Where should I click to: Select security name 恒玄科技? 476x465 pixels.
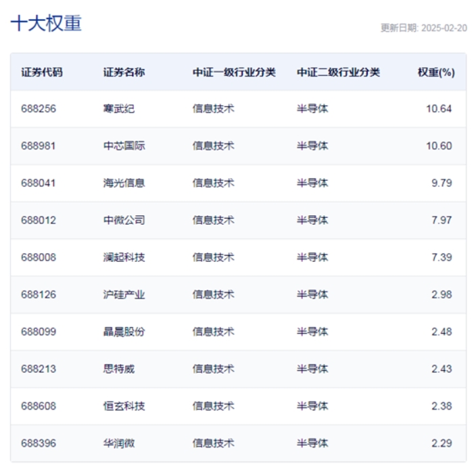pos(124,406)
